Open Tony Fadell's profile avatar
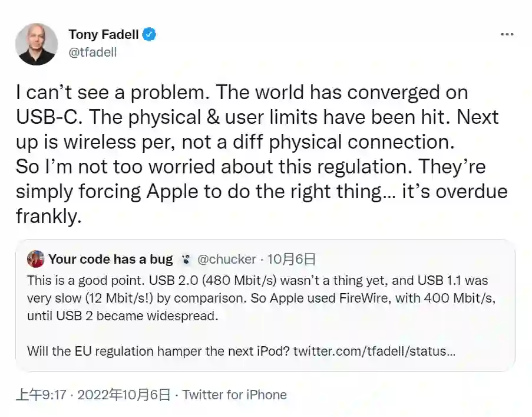This screenshot has width=532, height=417. 38,44
